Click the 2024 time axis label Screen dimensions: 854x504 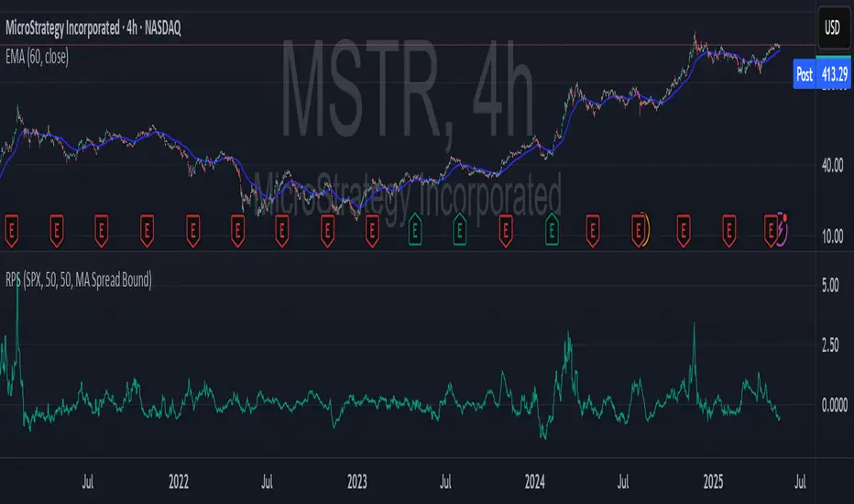point(535,482)
